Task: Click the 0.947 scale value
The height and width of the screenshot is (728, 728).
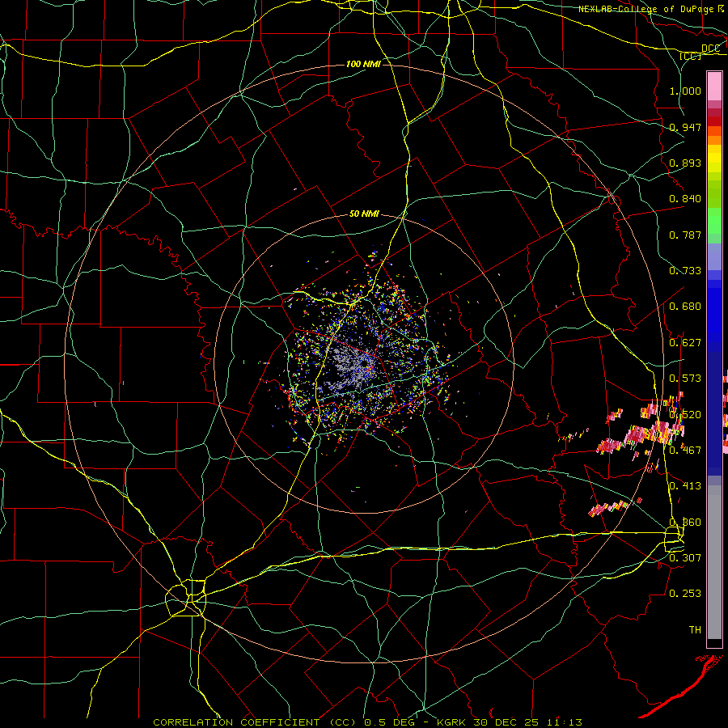Action: pos(685,127)
